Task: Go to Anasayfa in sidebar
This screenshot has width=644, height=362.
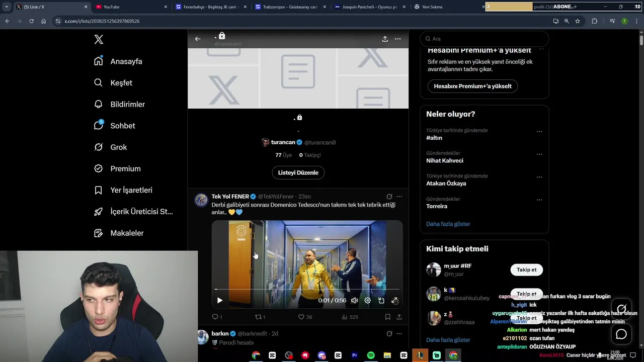Action: tap(118, 61)
